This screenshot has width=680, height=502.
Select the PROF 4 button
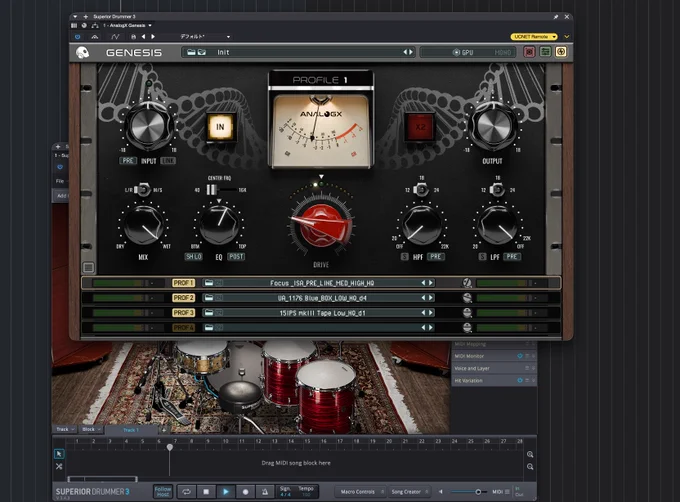click(x=183, y=328)
